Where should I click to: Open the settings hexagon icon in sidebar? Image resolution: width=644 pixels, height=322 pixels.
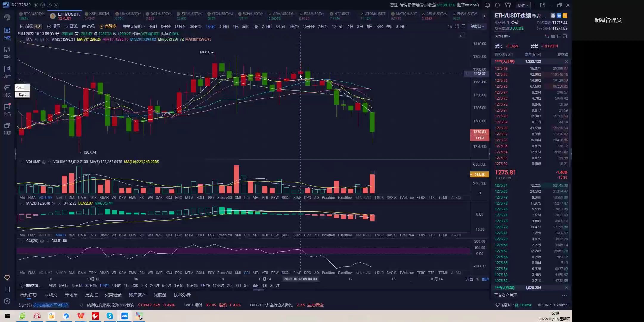[x=7, y=301]
